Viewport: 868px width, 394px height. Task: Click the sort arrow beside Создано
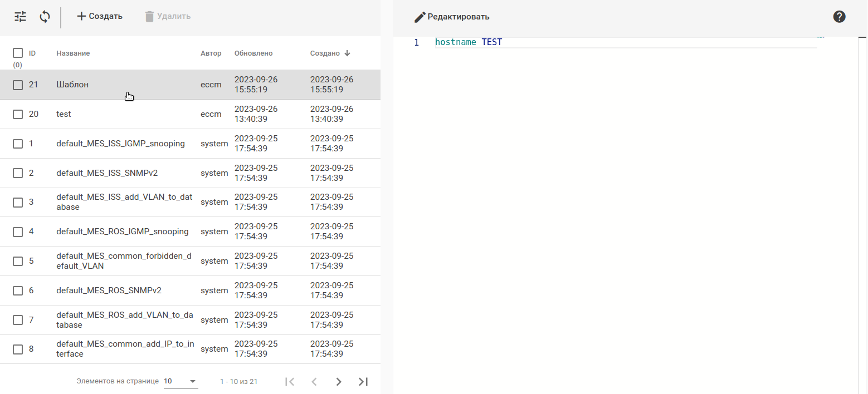click(x=347, y=53)
